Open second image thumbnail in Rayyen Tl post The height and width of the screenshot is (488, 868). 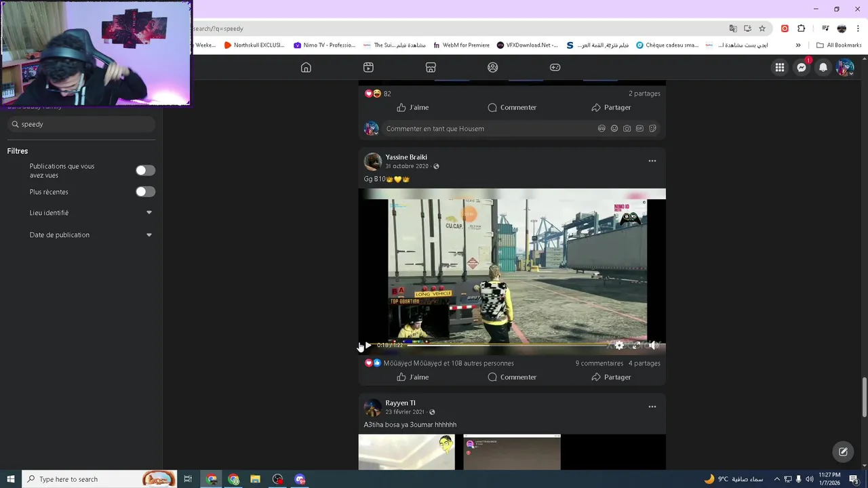pos(512,452)
